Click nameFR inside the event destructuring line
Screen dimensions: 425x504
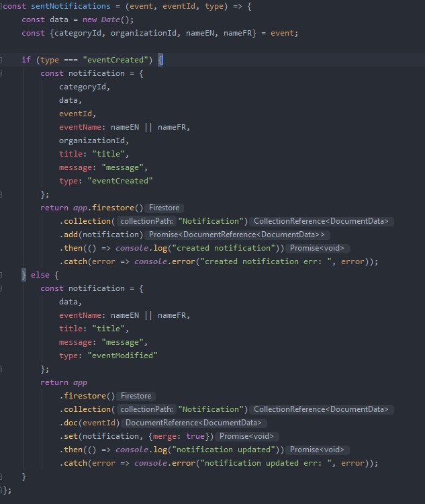pos(238,33)
